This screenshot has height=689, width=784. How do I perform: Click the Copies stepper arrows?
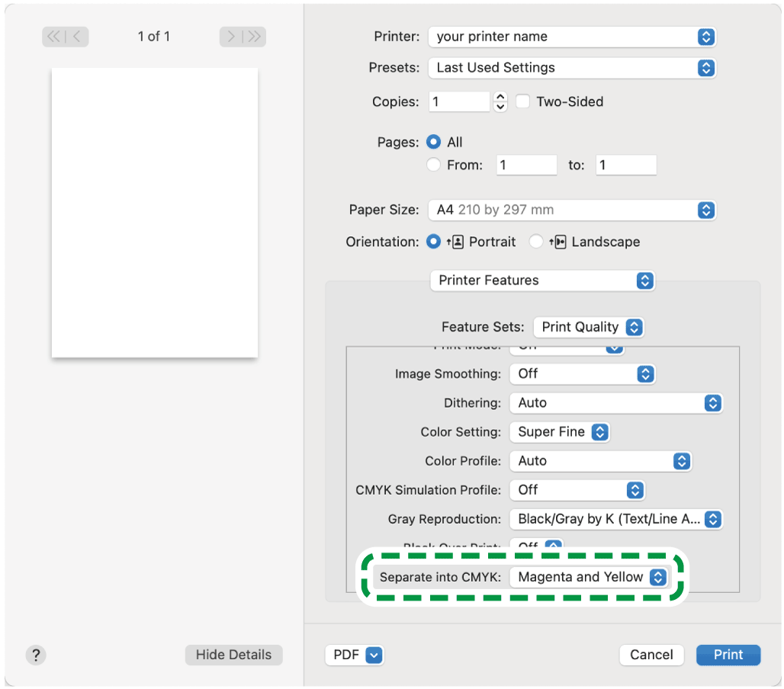500,101
